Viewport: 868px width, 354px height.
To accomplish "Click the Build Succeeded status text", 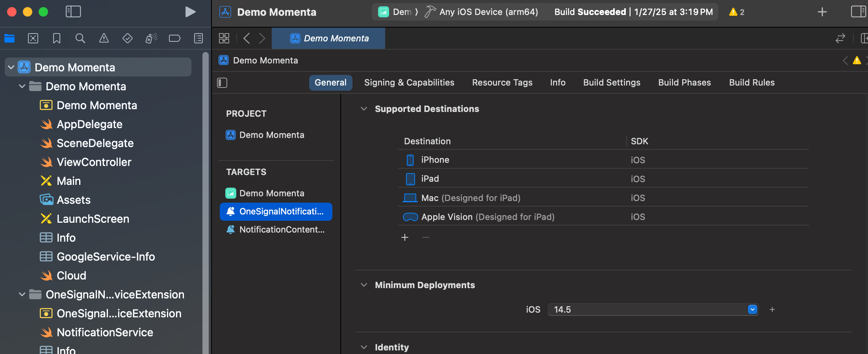I will click(x=633, y=12).
